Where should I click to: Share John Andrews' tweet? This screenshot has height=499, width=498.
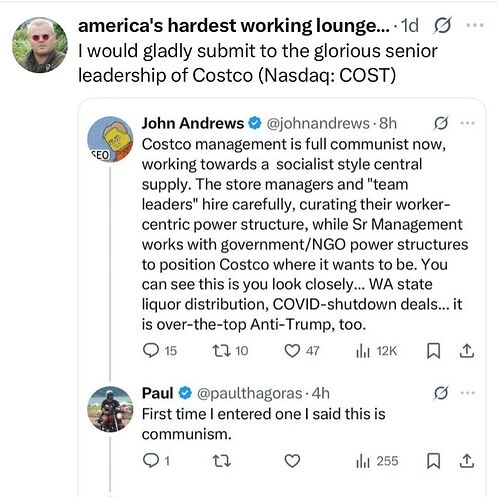(467, 351)
